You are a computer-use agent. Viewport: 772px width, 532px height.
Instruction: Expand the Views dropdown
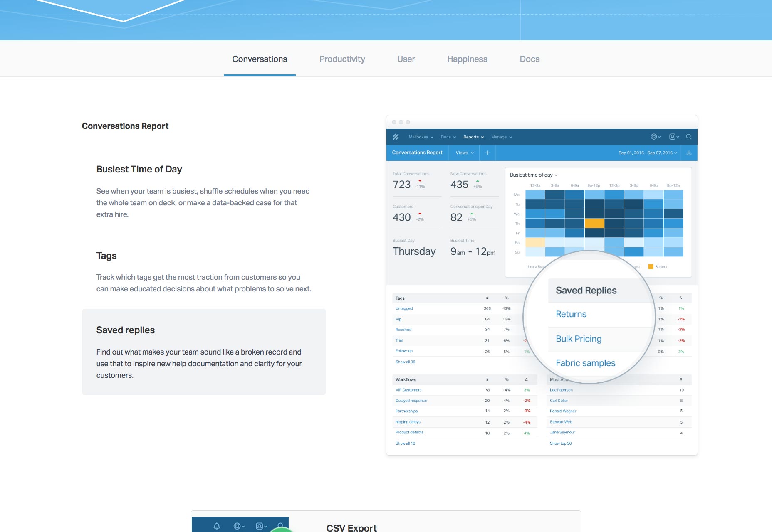click(465, 153)
